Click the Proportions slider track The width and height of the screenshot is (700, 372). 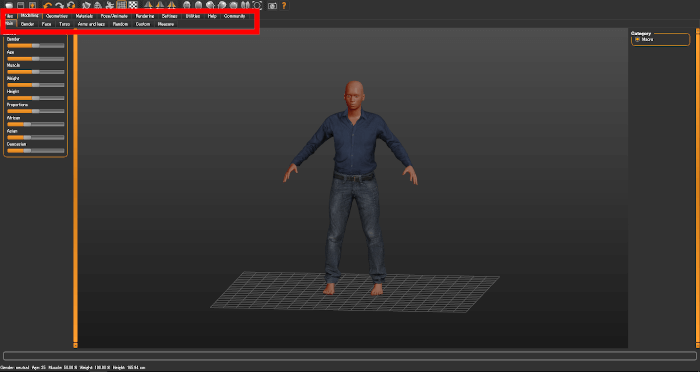tap(36, 111)
